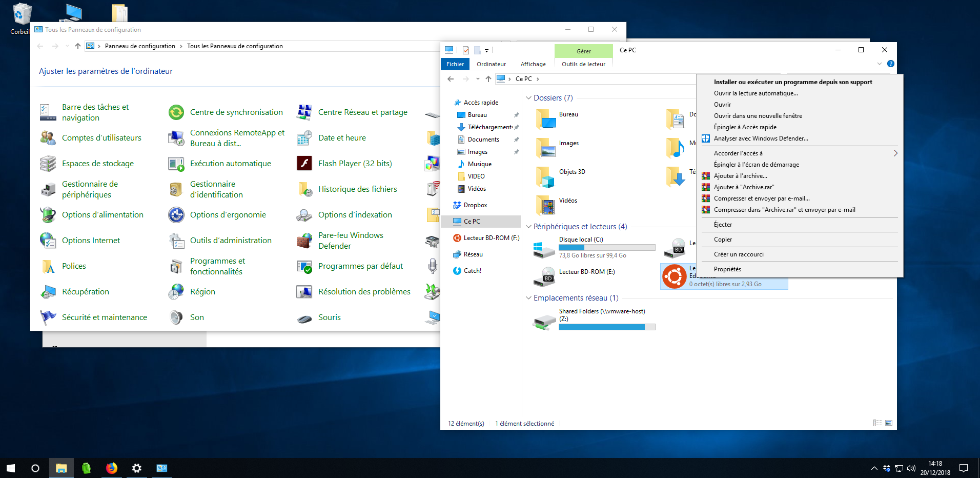Select the Disque local (C:) drive icon
This screenshot has width=980, height=478.
point(544,248)
